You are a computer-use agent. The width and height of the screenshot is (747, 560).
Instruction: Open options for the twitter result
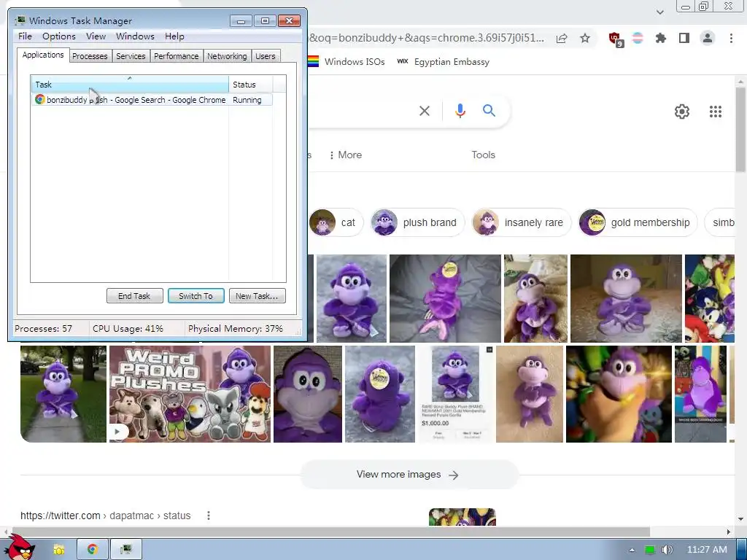point(208,516)
